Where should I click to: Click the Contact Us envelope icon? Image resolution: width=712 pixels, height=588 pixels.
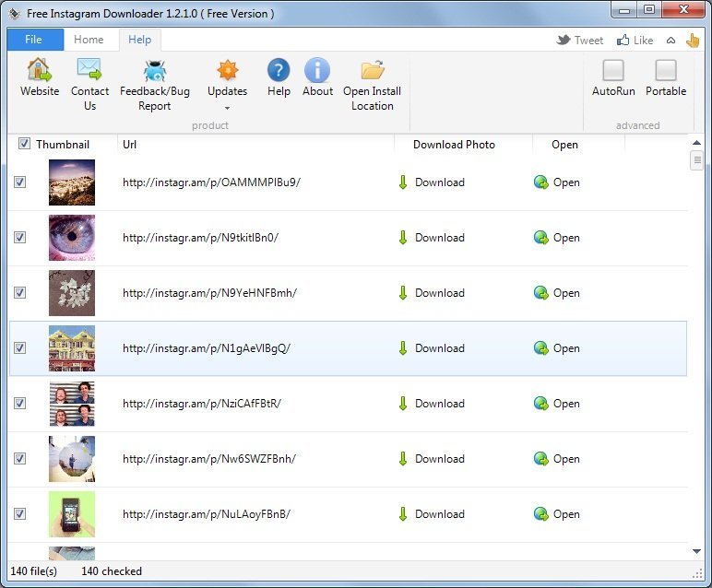(89, 69)
